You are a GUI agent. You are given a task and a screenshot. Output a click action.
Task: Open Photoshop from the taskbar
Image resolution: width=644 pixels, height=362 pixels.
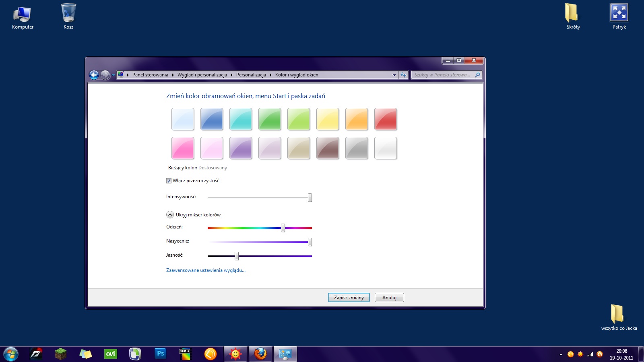[x=160, y=354]
